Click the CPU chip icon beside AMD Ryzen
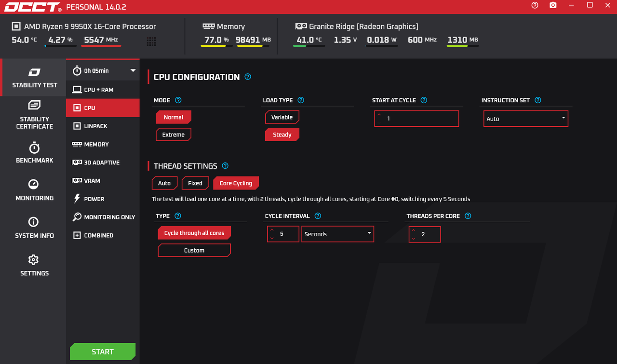The height and width of the screenshot is (364, 617). 16,27
